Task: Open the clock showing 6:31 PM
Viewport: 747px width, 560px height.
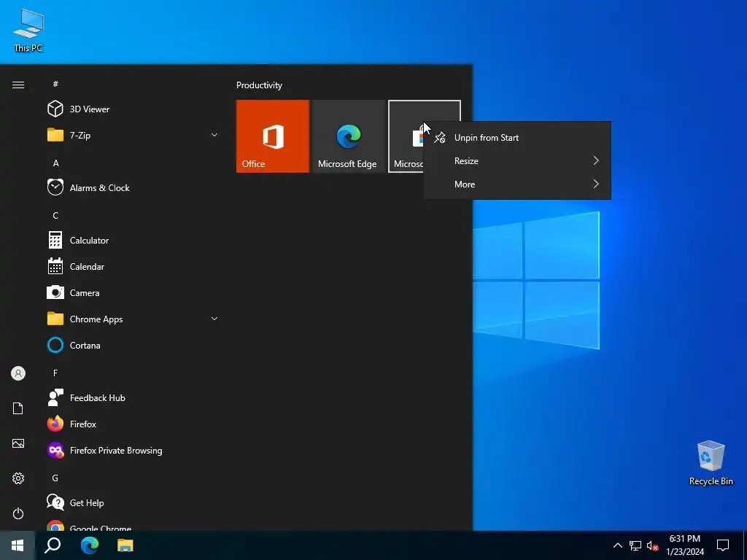Action: [684, 545]
